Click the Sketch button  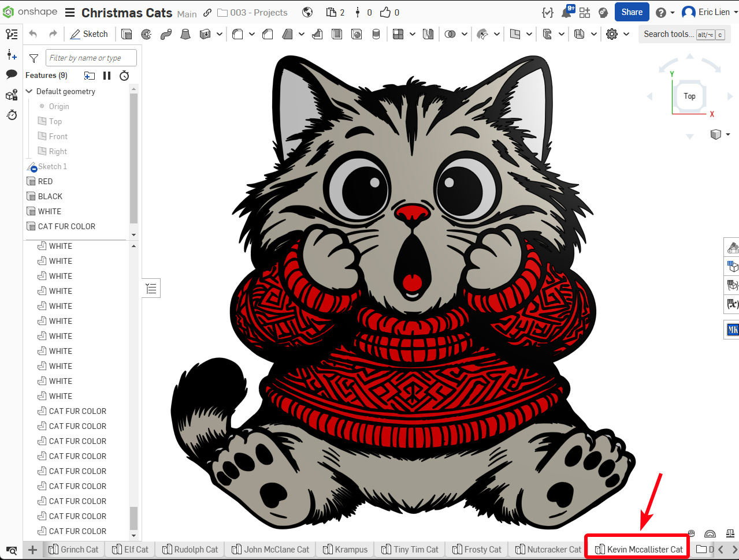point(89,34)
